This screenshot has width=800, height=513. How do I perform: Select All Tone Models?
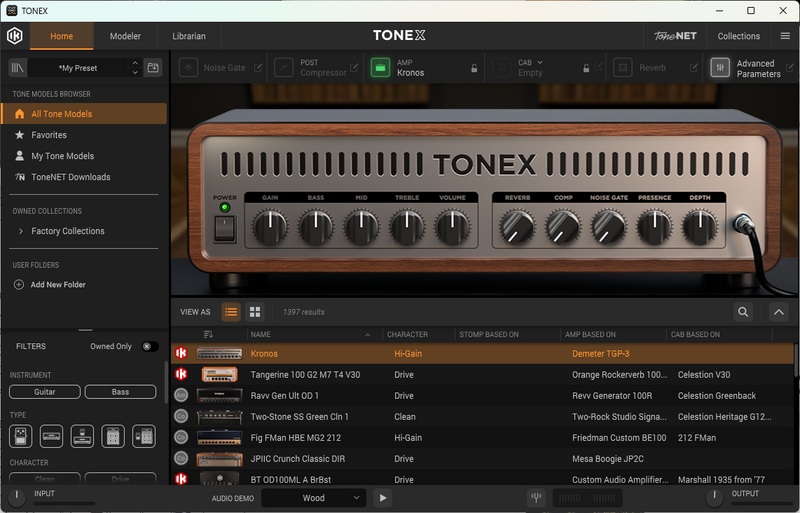click(84, 114)
